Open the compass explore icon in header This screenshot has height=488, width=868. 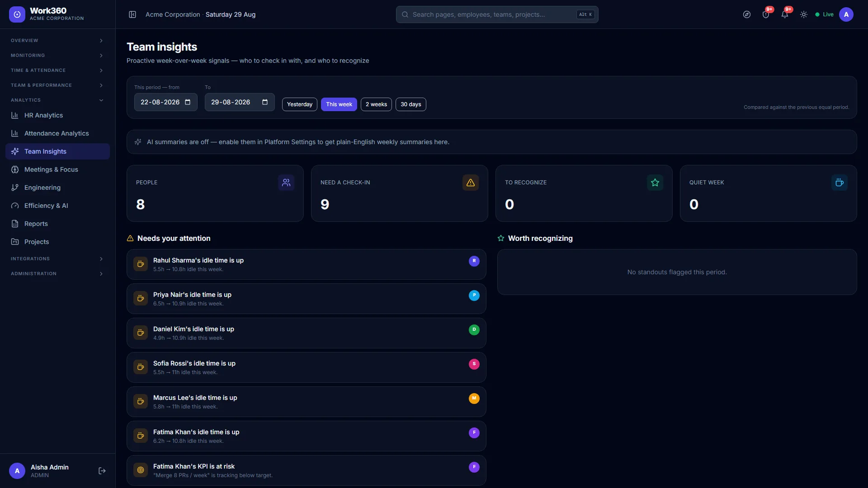tap(747, 14)
